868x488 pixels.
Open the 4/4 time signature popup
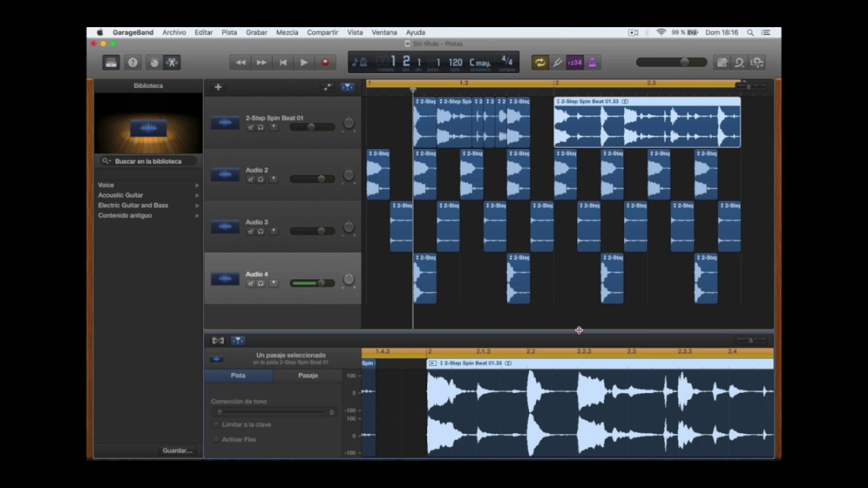(x=507, y=62)
